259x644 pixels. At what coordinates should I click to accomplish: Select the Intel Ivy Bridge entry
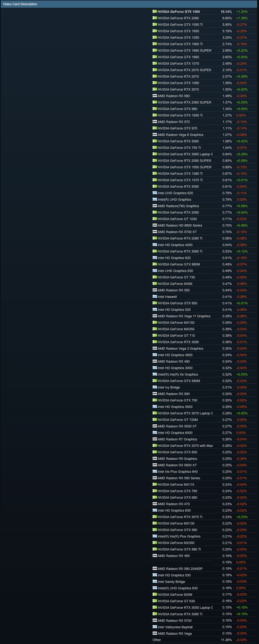click(x=169, y=387)
